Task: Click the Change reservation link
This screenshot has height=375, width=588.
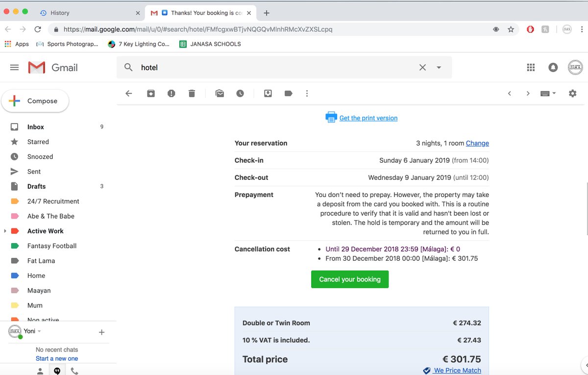Action: tap(477, 143)
